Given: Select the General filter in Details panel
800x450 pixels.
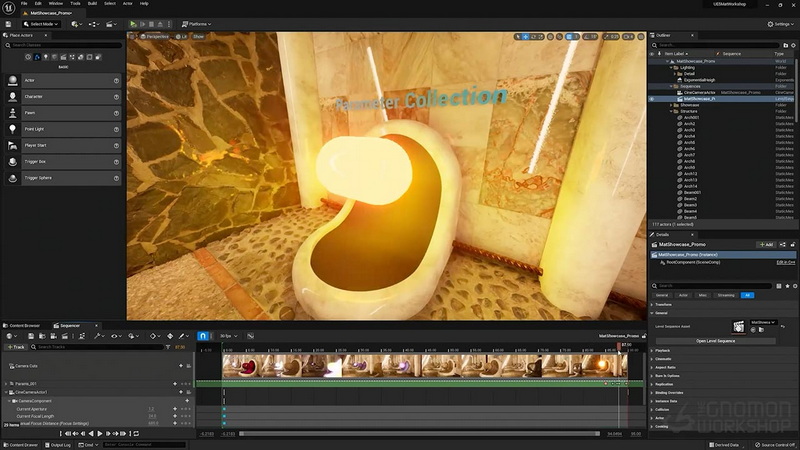Looking at the screenshot, I should coord(662,295).
